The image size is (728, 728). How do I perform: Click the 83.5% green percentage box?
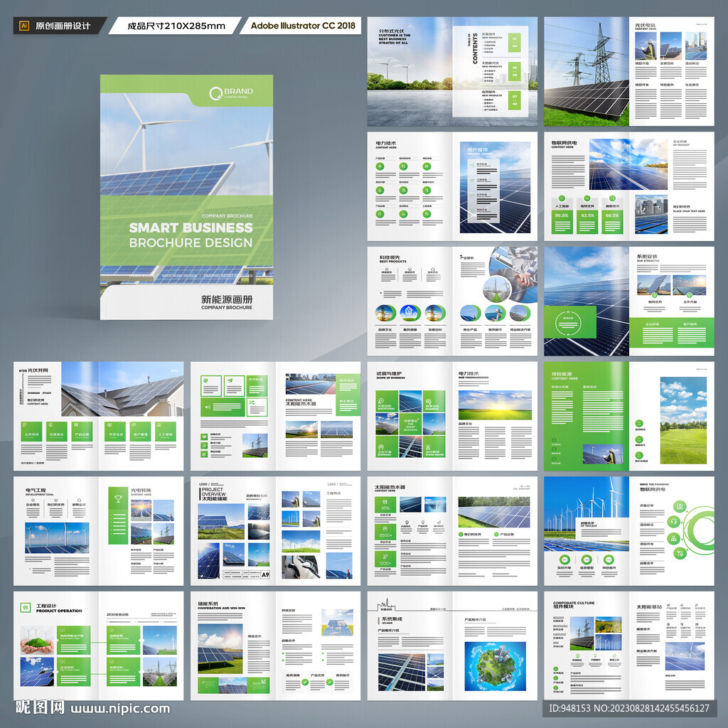(x=587, y=222)
